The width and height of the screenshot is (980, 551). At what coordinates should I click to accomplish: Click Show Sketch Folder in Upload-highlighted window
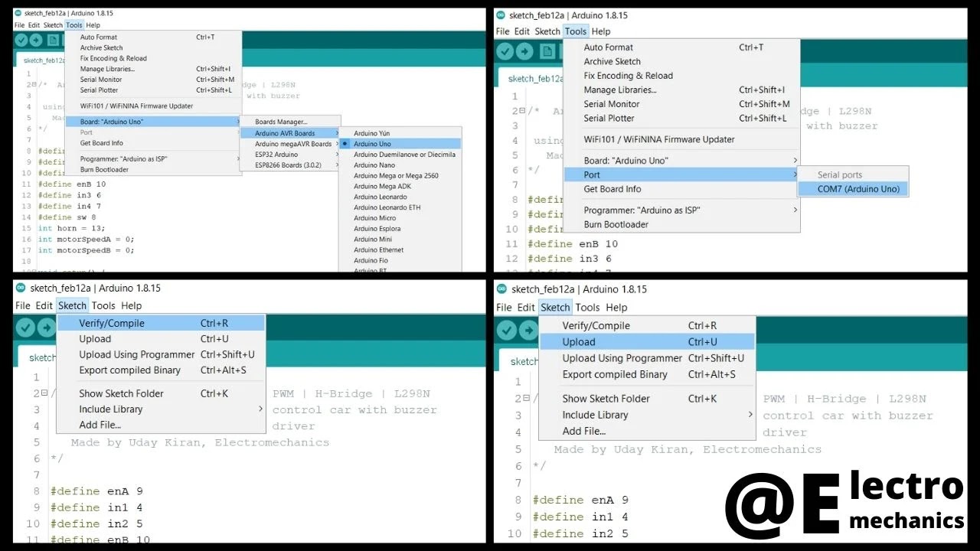[x=606, y=399]
